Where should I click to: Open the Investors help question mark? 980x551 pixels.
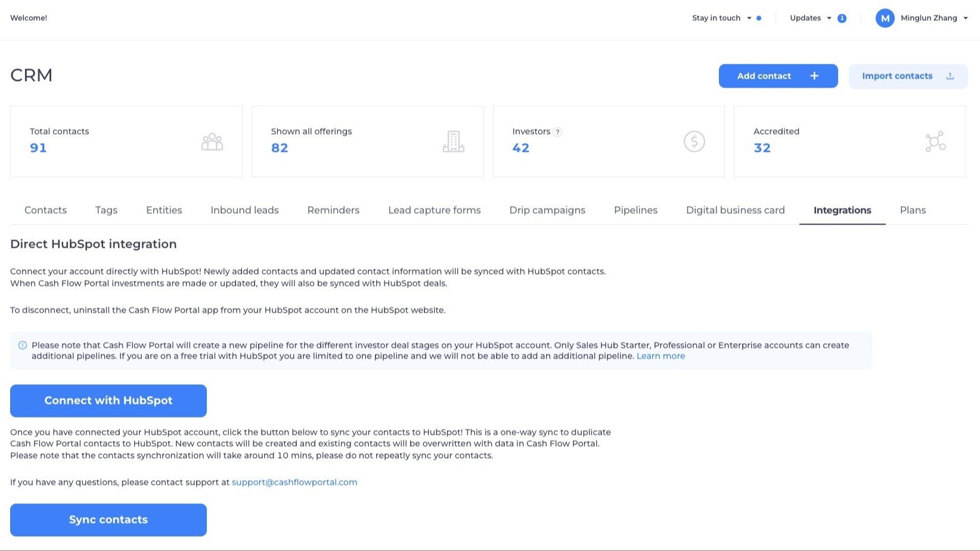click(x=557, y=132)
